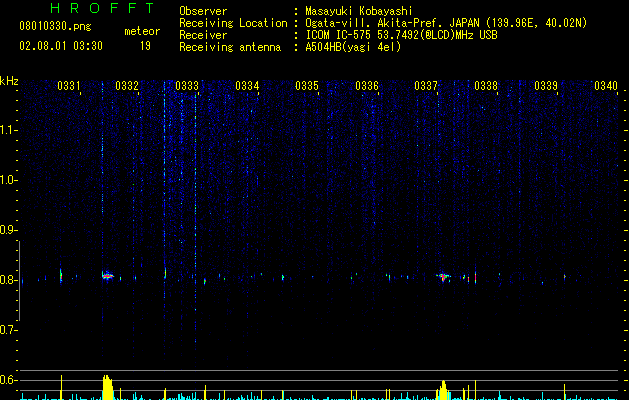Click the grey vertical bar beside frequency axis
Image resolution: width=629 pixels, height=400 pixels.
[x=19, y=280]
